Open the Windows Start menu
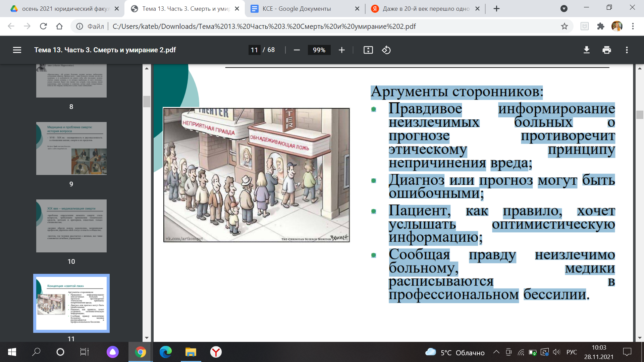This screenshot has width=644, height=362. click(x=12, y=352)
